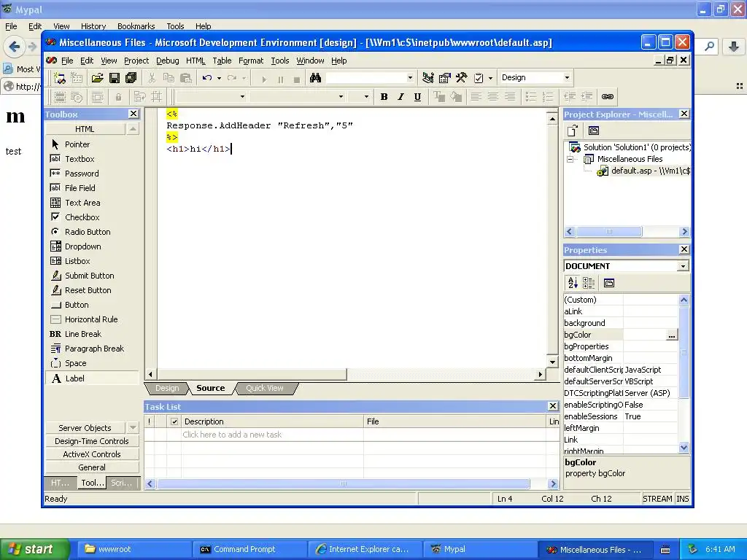Click the View Code icon in Project Explorer

[x=572, y=131]
